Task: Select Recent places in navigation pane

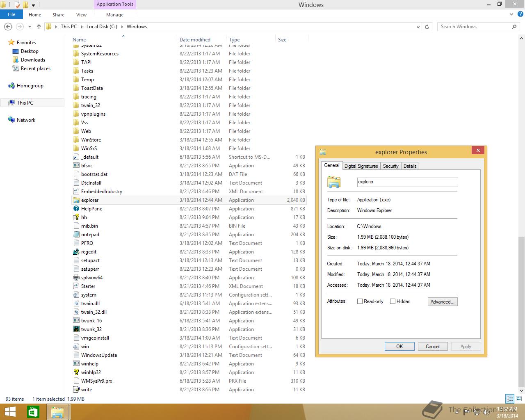Action: click(36, 68)
